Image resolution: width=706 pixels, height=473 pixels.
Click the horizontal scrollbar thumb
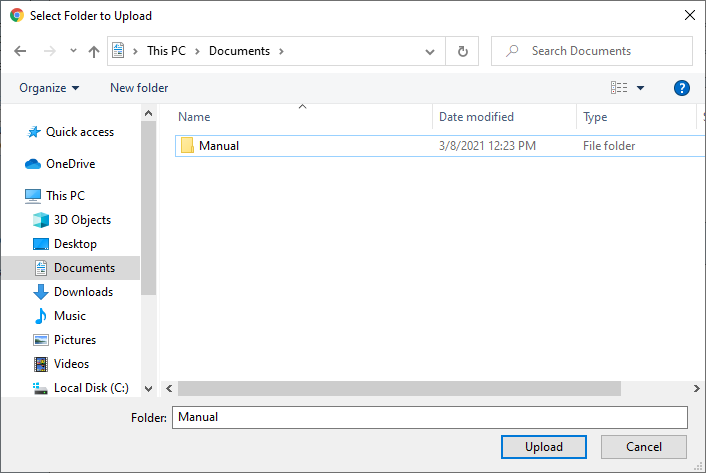(399, 388)
